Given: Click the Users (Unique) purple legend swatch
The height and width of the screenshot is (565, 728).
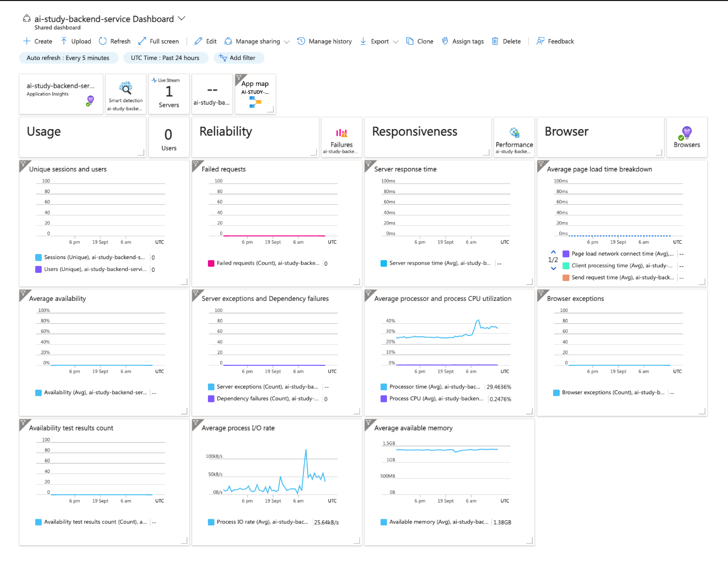Looking at the screenshot, I should [x=39, y=269].
